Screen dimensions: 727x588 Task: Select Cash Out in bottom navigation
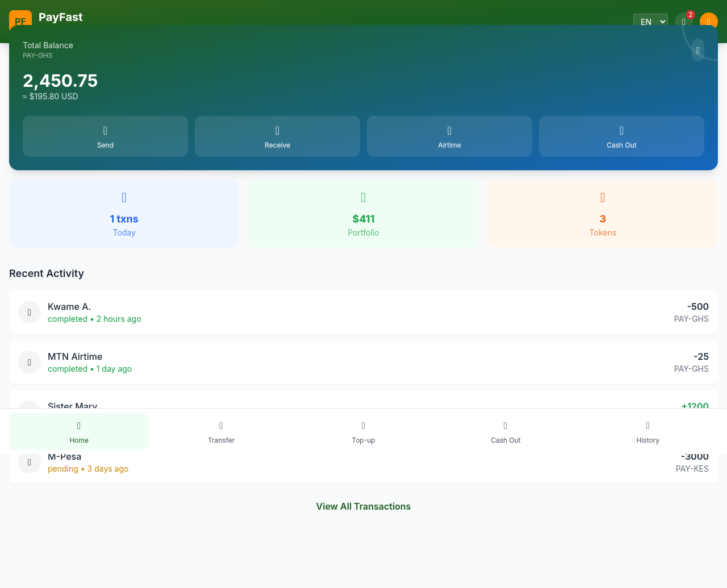click(505, 426)
